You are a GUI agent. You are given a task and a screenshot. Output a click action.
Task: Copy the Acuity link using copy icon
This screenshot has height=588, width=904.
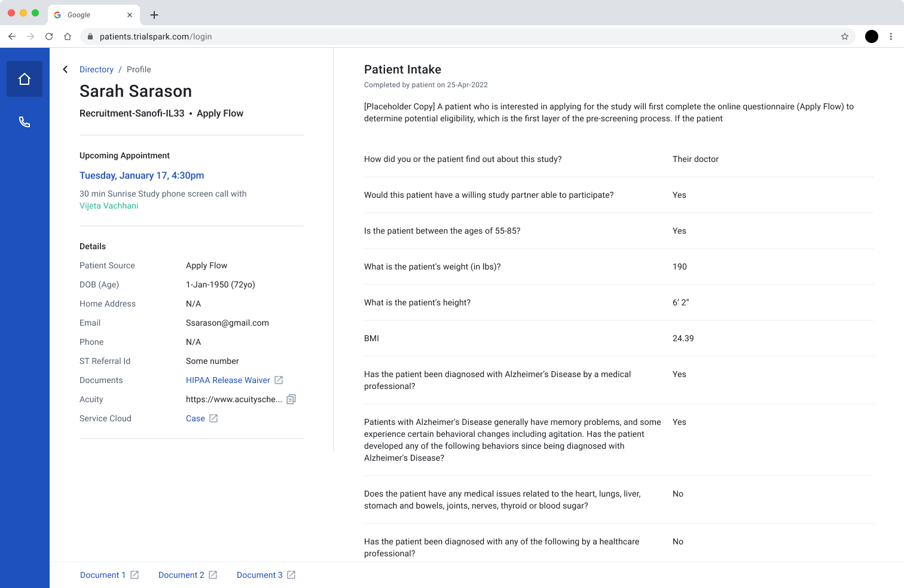tap(291, 399)
